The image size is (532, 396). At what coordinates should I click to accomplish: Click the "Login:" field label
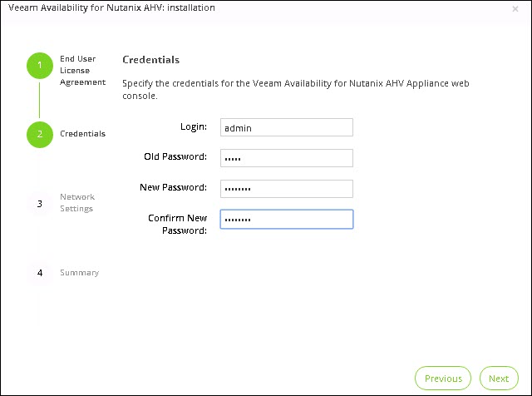pyautogui.click(x=193, y=126)
